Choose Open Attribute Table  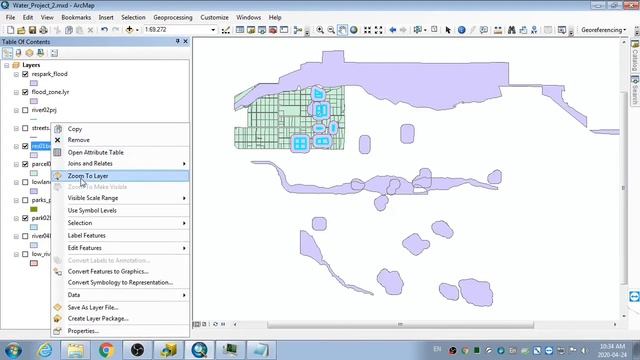[120, 152]
